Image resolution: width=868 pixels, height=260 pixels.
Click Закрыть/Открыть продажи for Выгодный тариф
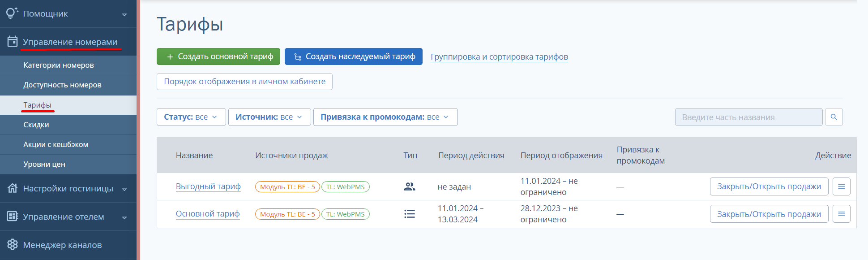[769, 186]
